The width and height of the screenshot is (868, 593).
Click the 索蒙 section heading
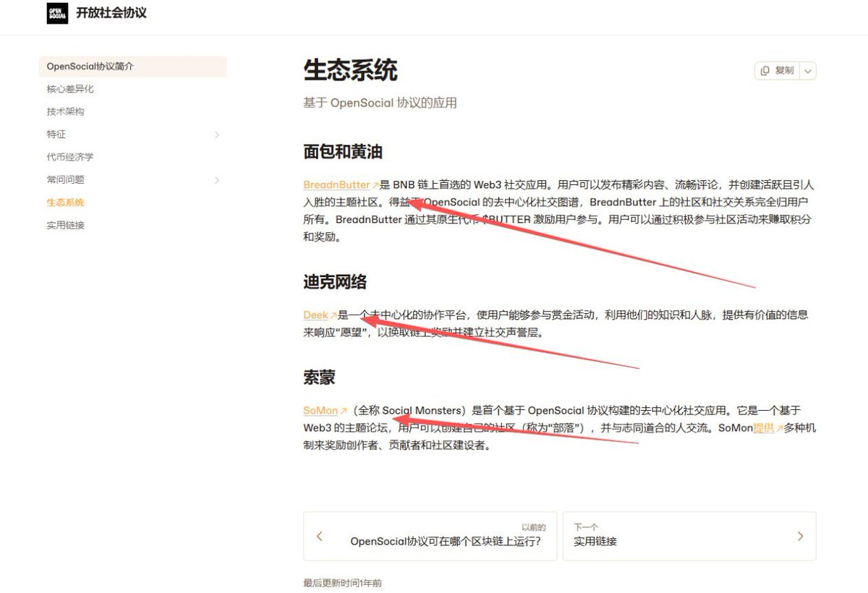pyautogui.click(x=319, y=377)
